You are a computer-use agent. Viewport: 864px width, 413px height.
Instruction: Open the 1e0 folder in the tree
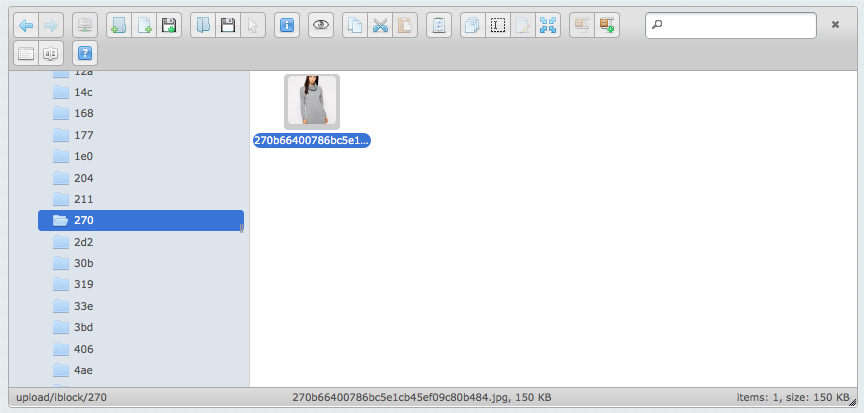pos(83,156)
